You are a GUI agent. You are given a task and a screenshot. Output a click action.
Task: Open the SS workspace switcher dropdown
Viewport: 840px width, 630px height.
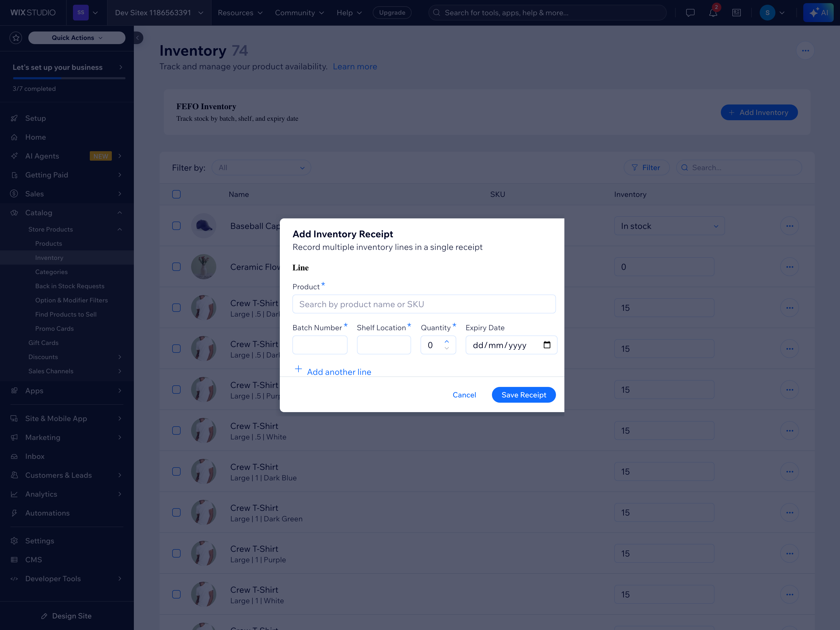click(x=86, y=13)
